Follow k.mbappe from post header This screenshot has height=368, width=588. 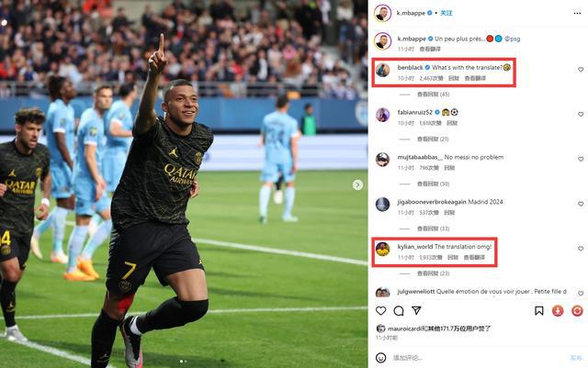446,13
